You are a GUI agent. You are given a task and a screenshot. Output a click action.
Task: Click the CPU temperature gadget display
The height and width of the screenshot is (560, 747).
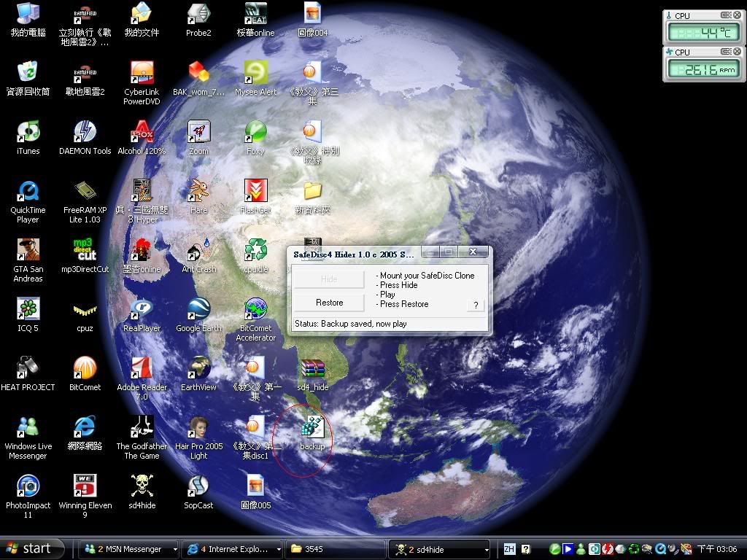click(x=704, y=33)
